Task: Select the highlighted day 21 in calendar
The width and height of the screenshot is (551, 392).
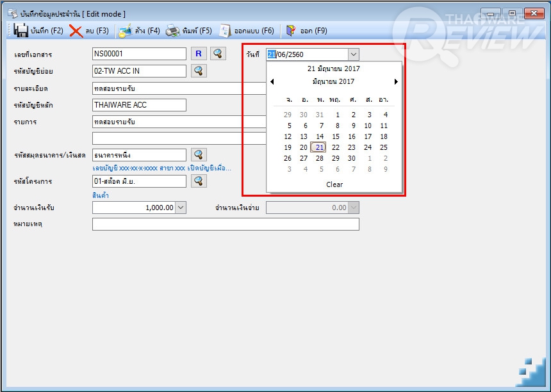Action: point(318,147)
